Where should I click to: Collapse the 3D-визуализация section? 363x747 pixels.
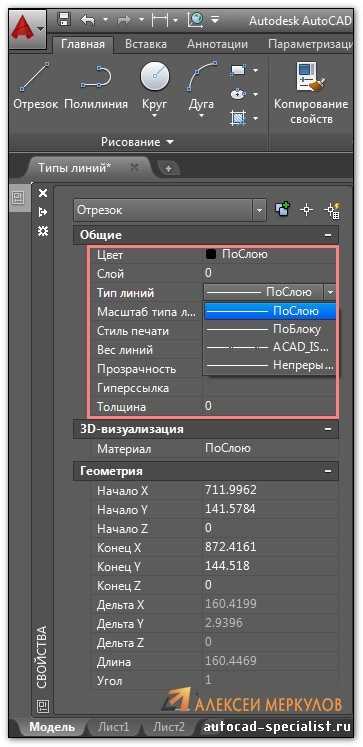pos(327,429)
